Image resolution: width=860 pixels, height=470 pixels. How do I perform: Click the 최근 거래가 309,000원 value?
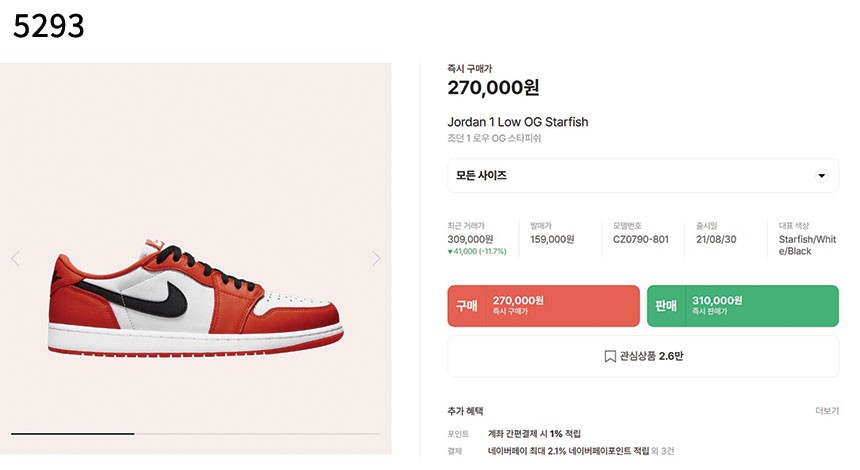470,239
